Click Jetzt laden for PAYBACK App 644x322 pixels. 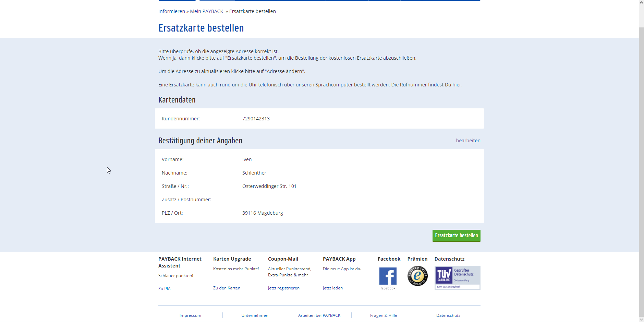332,288
